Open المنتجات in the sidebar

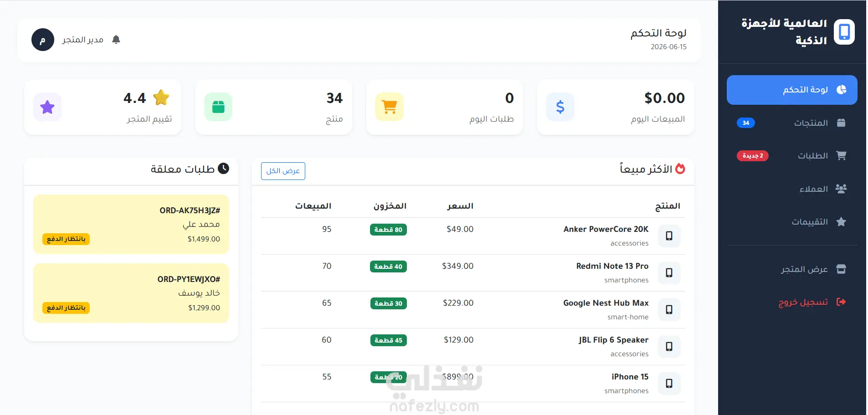[x=792, y=123]
